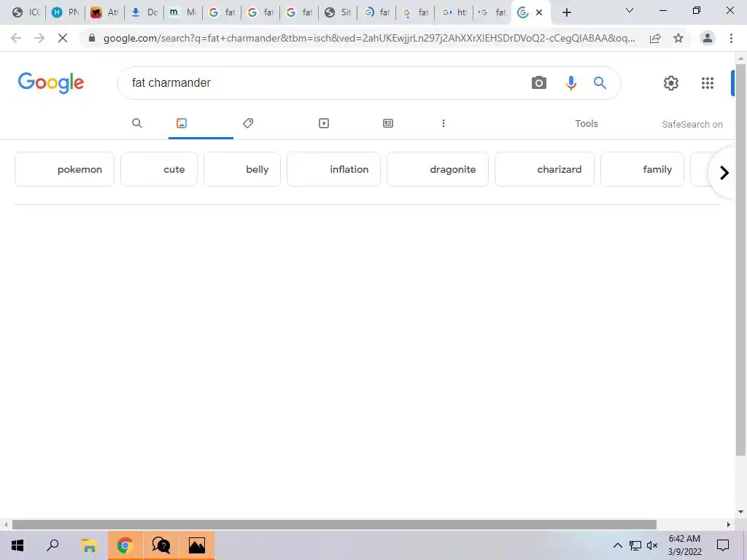Open network status in system tray
The height and width of the screenshot is (560, 747).
click(635, 545)
